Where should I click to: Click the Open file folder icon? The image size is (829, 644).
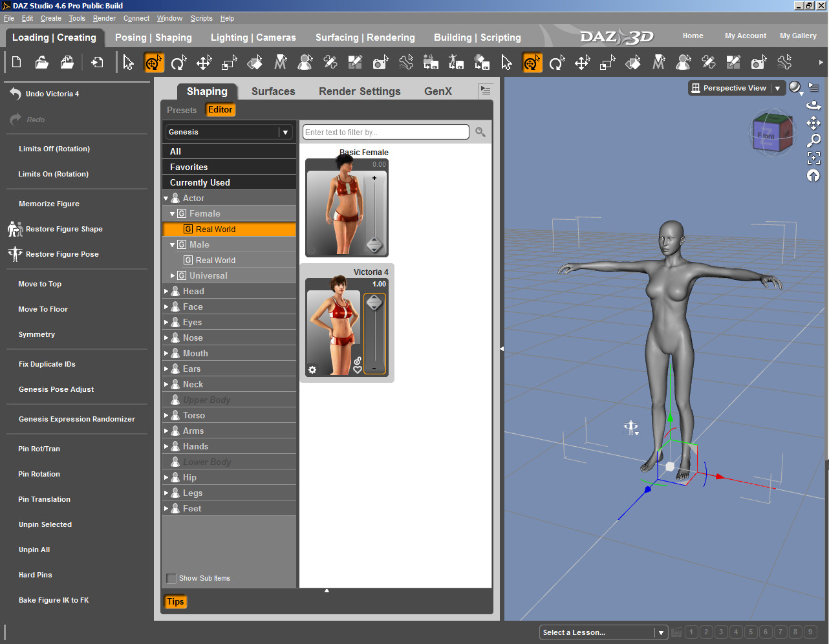tap(41, 62)
